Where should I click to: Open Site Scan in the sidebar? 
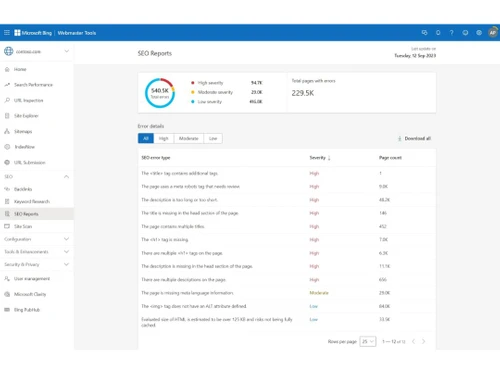click(37, 226)
